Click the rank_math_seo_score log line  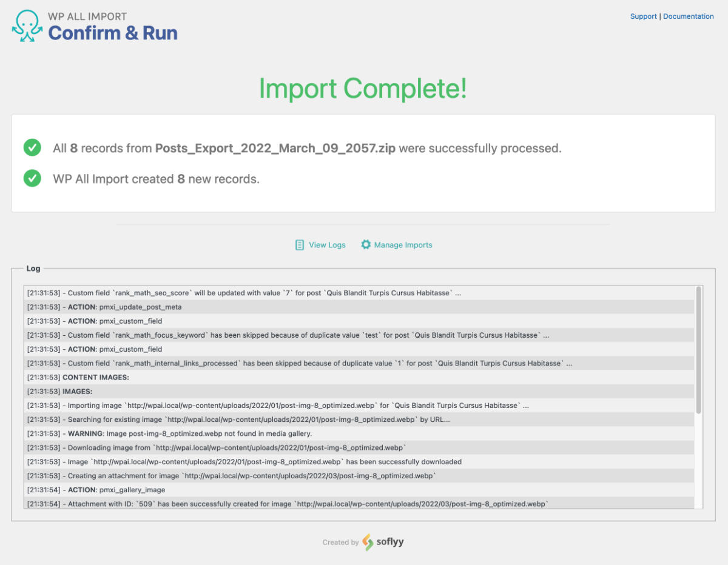[359, 293]
